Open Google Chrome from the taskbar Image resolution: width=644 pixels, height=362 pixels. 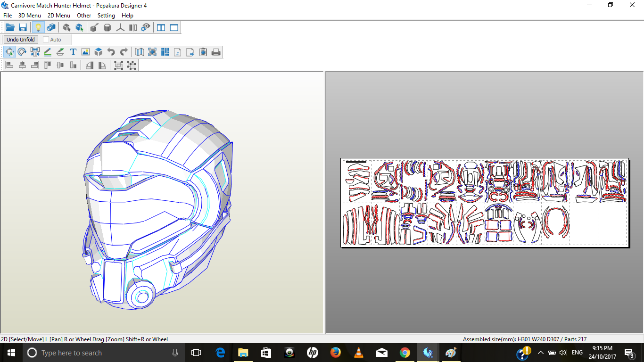coord(405,353)
